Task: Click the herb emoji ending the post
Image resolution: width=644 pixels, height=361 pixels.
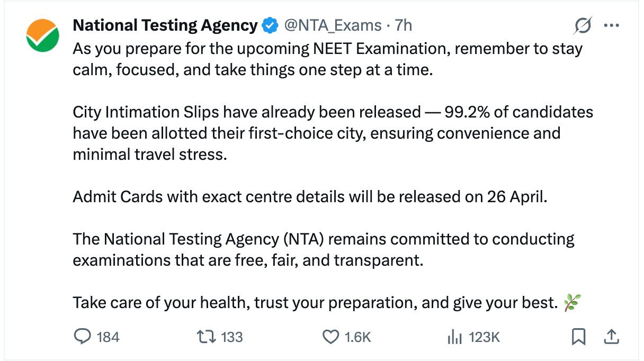Action: click(x=572, y=303)
